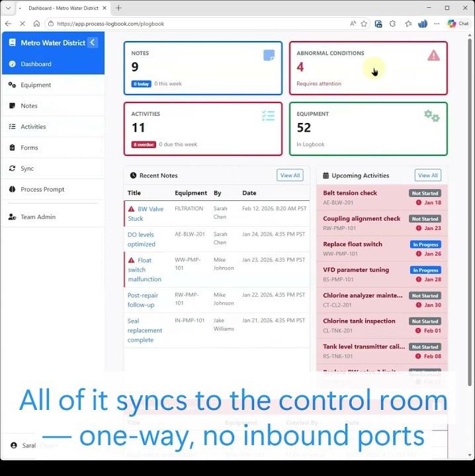Screen dimensions: 475x476
Task: Open the BW Valve Stuck note
Action: (146, 214)
